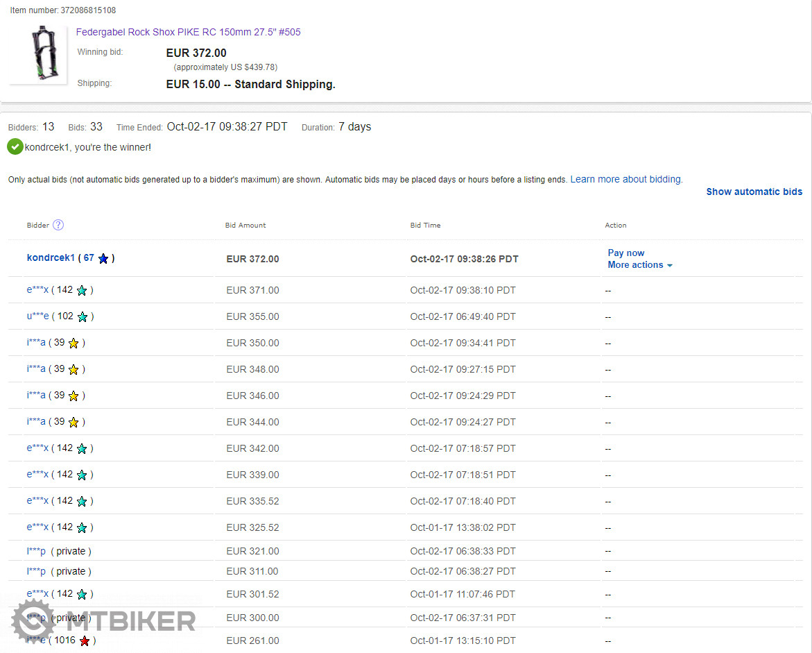This screenshot has width=812, height=653.
Task: Select bidder u***e in EUR 355.00 row
Action: tap(37, 316)
